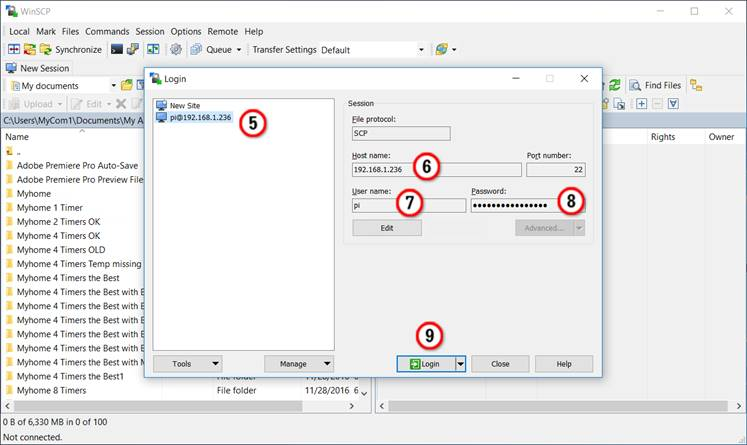Viewport: 747px width, 445px height.
Task: Open the Options menu
Action: coord(186,31)
